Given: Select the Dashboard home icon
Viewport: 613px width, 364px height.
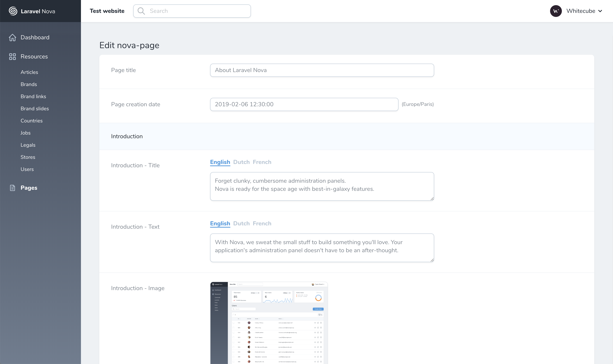Looking at the screenshot, I should point(13,37).
